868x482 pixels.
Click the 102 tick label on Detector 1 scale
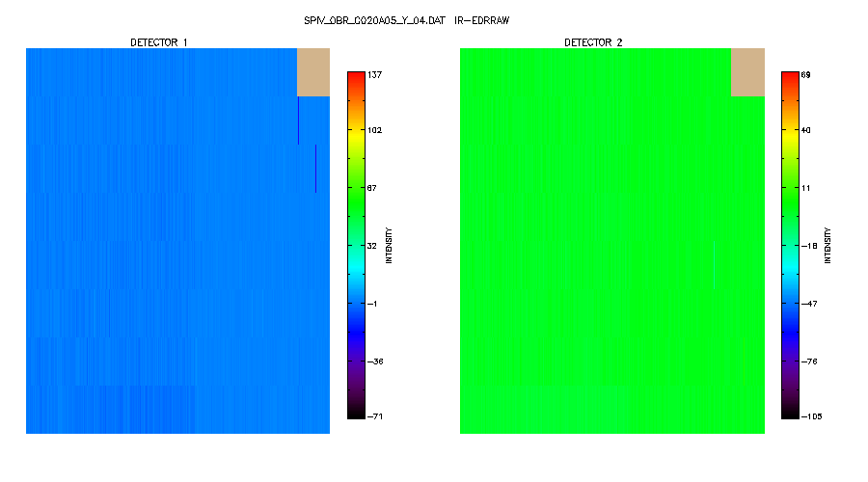375,130
